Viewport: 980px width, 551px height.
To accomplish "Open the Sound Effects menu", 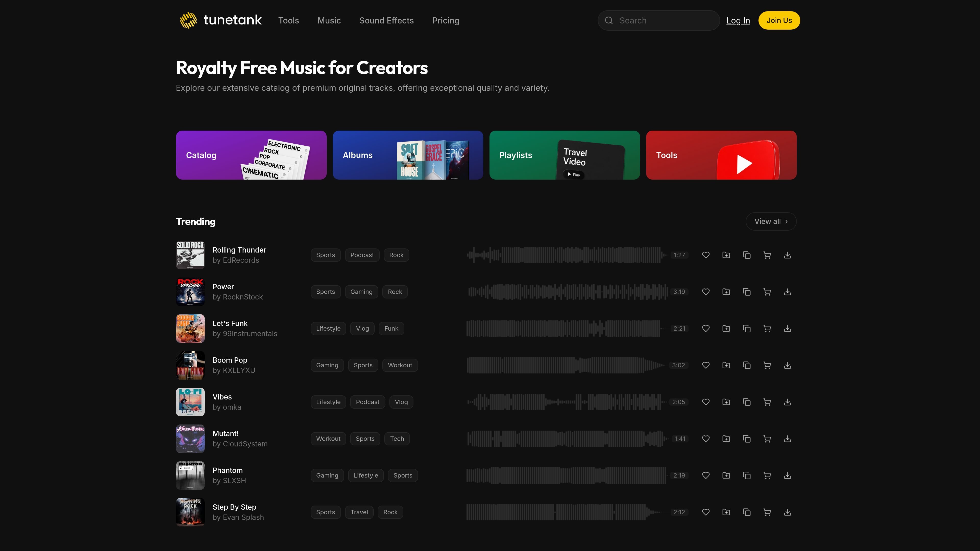I will tap(387, 20).
